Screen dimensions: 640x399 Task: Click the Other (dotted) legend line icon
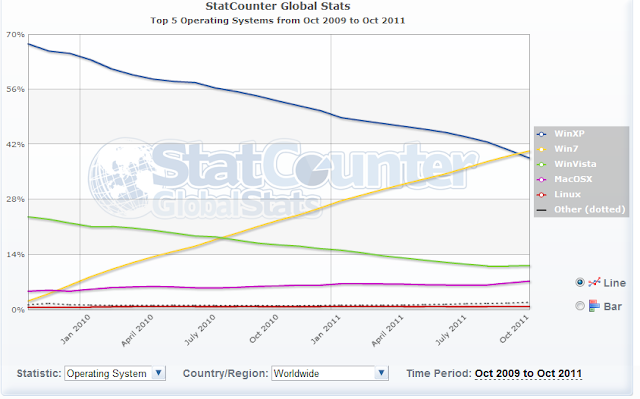click(542, 210)
